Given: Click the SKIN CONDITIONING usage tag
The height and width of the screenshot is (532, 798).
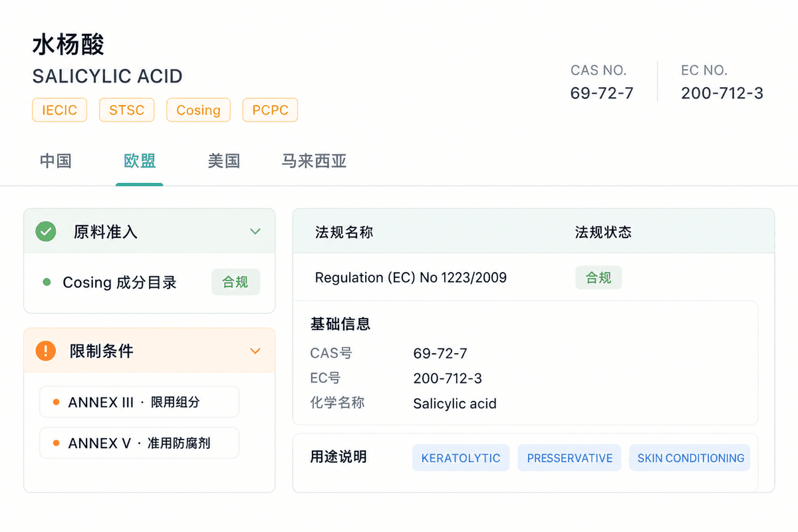Looking at the screenshot, I should pyautogui.click(x=690, y=458).
